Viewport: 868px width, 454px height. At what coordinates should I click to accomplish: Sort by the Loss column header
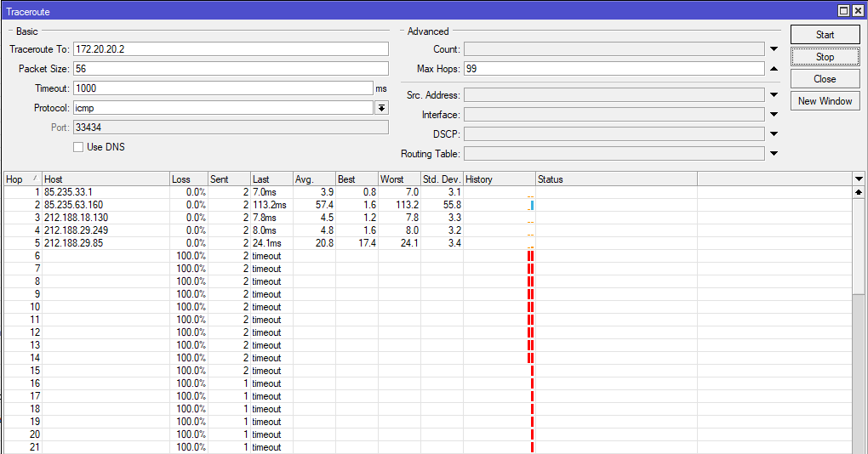coord(189,179)
